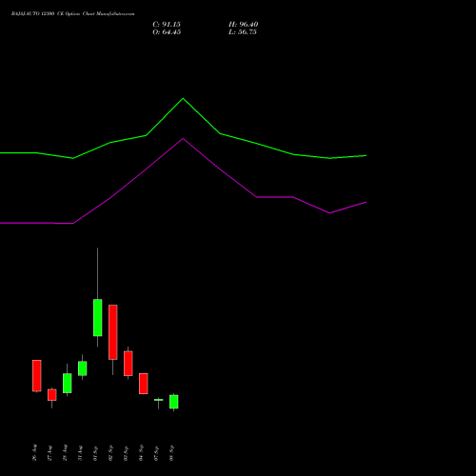
Task: Click the open value O: 64.45
Action: 167,32
